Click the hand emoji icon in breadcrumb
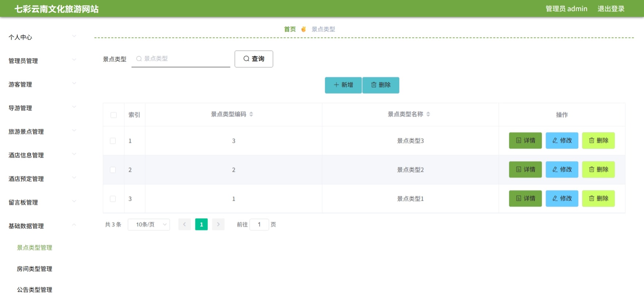644x308 pixels. click(x=304, y=29)
